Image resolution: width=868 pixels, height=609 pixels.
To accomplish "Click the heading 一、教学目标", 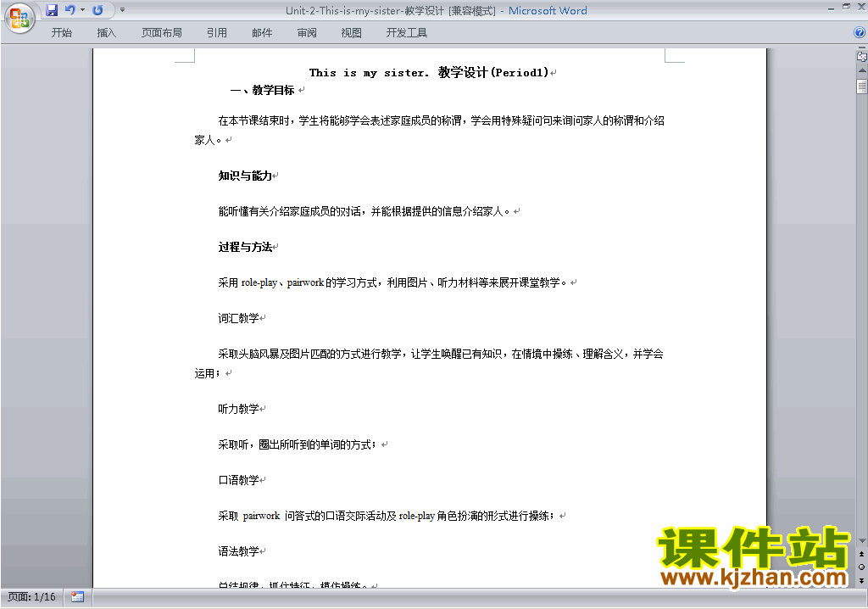I will point(262,90).
